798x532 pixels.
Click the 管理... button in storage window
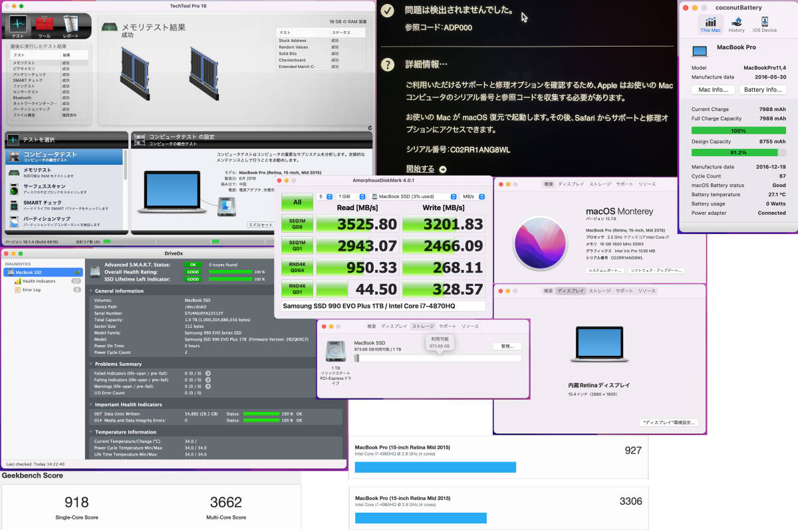[x=507, y=346]
